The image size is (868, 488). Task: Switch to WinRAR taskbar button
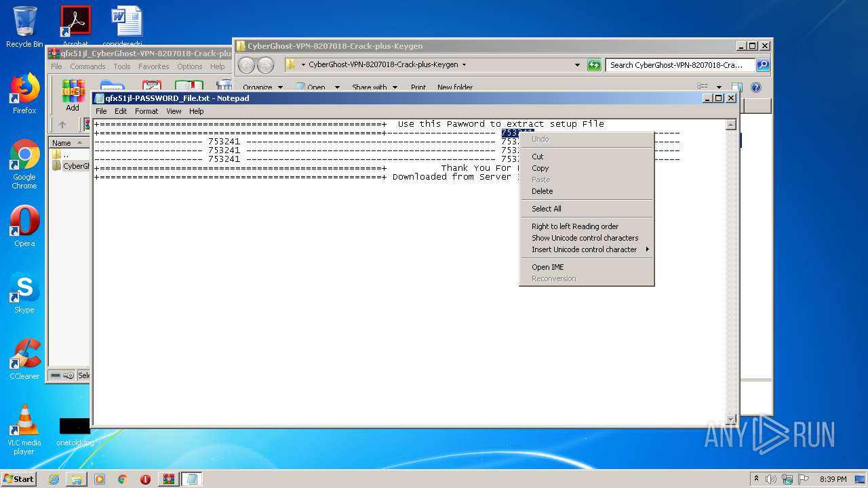tap(168, 479)
